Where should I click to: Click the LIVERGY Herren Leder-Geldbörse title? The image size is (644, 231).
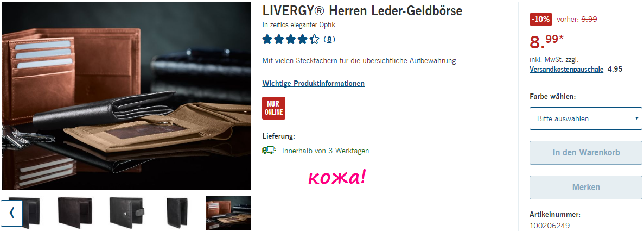pyautogui.click(x=362, y=11)
